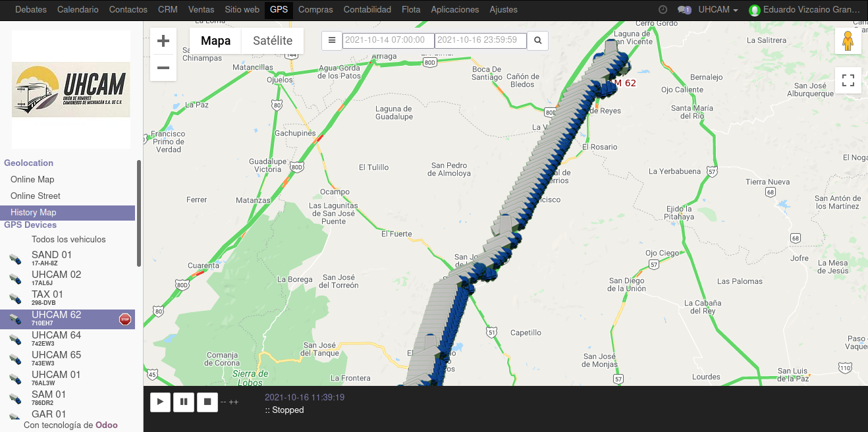The image size is (868, 432).
Task: Stop the route history playback
Action: pos(207,401)
